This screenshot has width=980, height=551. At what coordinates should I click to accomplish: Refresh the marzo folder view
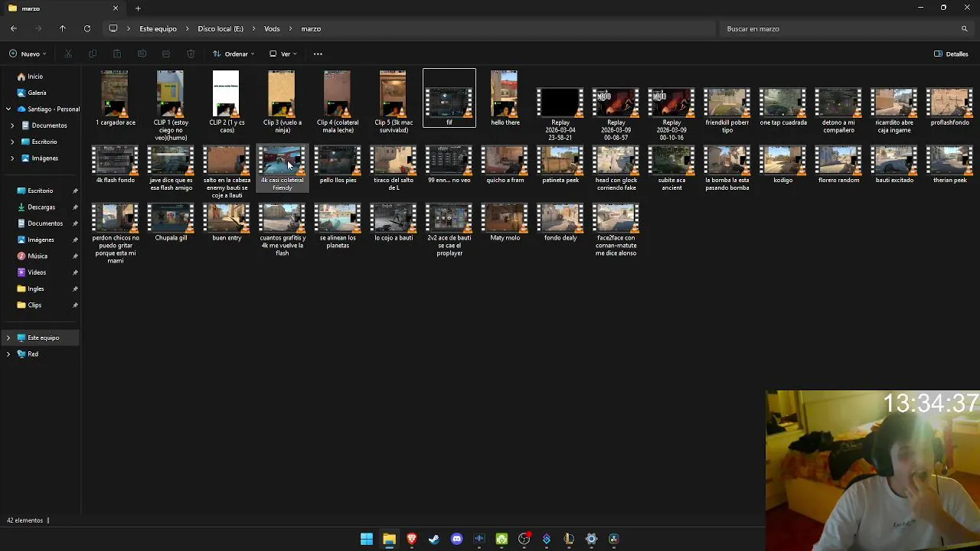(87, 28)
